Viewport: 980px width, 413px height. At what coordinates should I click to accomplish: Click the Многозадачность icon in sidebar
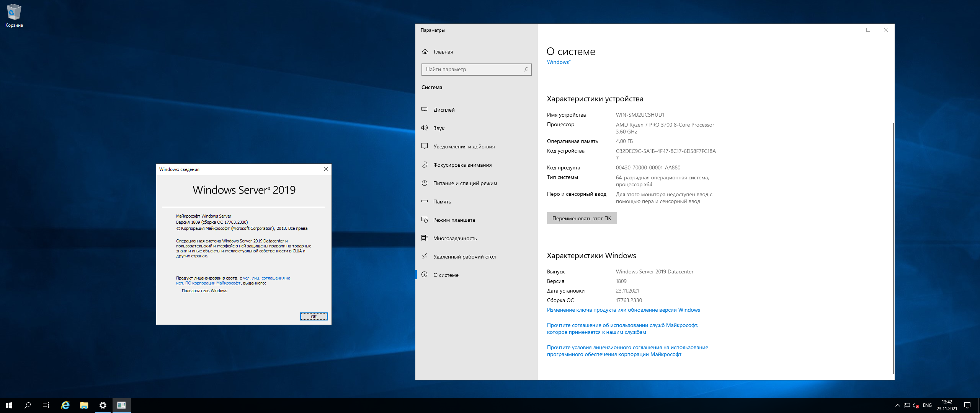click(x=425, y=238)
